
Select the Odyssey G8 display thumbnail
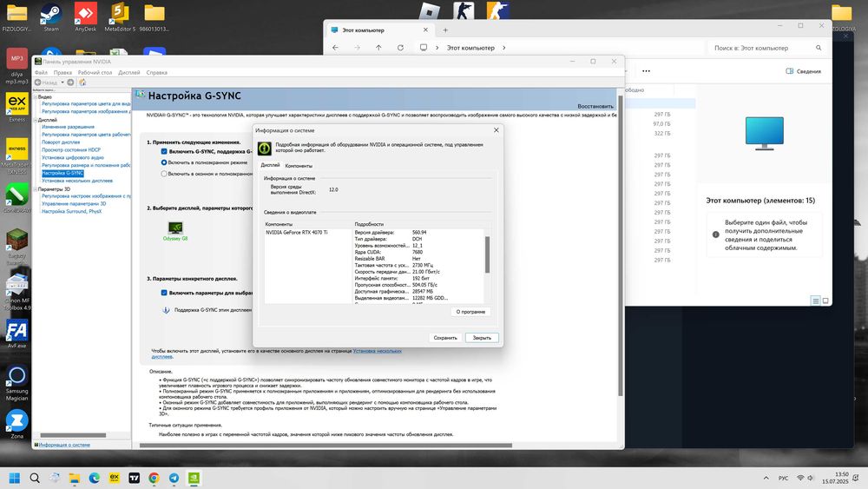click(175, 230)
